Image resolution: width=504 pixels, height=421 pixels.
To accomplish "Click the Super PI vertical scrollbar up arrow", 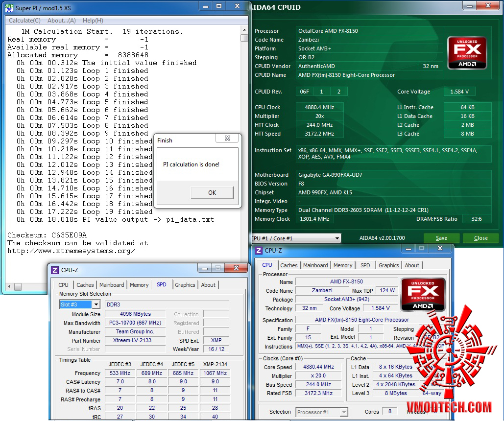I will tap(244, 30).
